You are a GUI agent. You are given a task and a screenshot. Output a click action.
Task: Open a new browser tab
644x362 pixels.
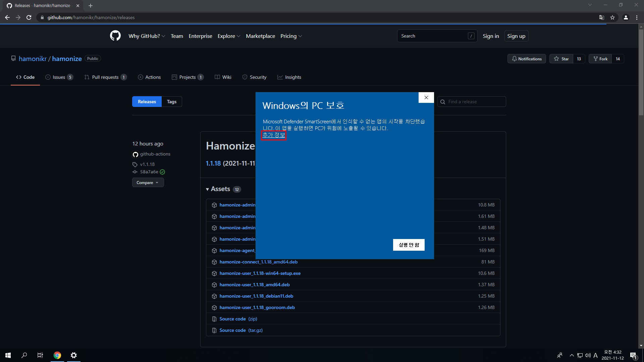click(91, 6)
